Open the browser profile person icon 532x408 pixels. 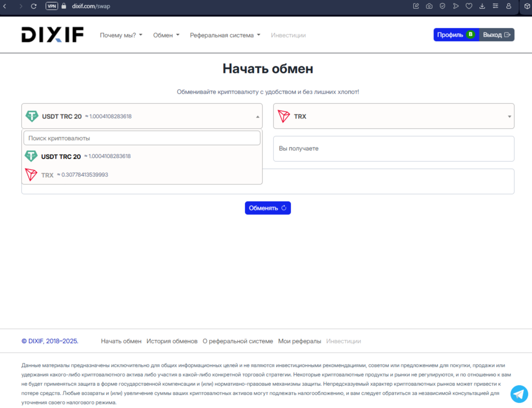(509, 6)
